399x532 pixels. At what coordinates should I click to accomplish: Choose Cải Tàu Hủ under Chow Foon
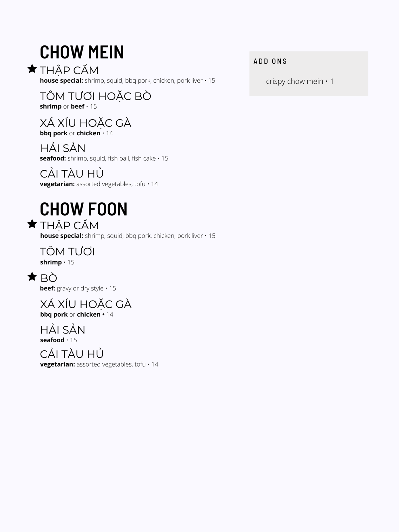point(72,354)
